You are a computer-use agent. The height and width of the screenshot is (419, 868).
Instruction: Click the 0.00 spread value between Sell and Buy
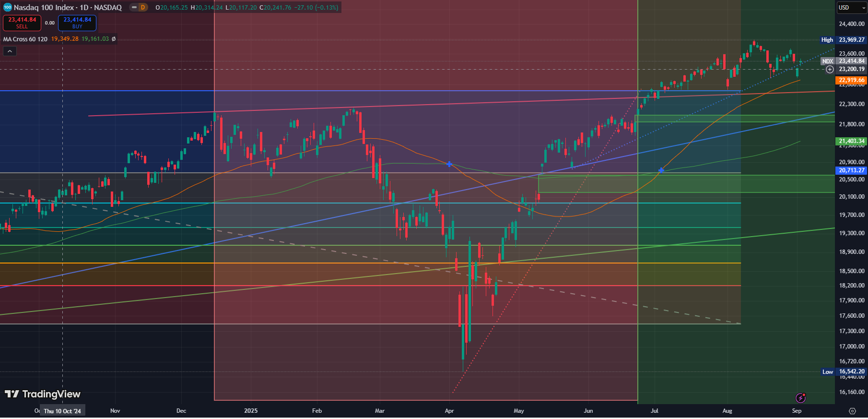pyautogui.click(x=50, y=23)
